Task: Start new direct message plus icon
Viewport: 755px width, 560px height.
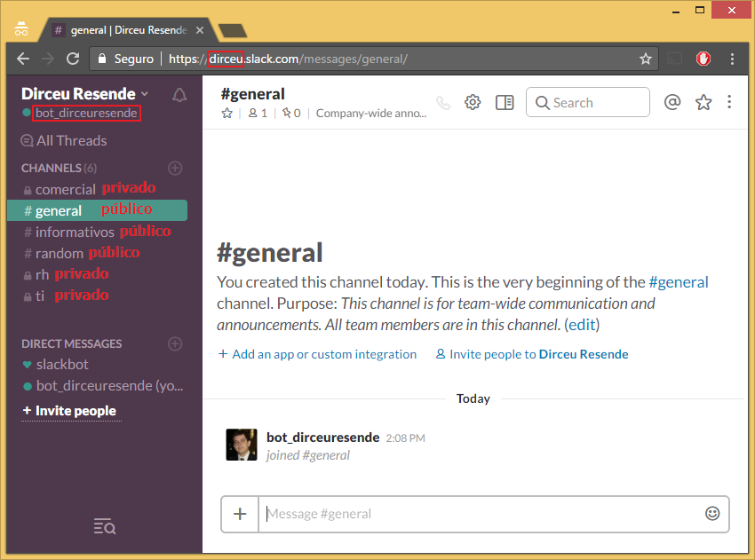Action: (175, 343)
